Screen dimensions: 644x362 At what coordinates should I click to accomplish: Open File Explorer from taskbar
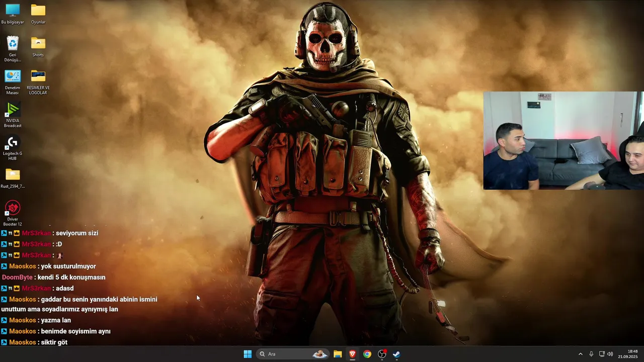[338, 354]
